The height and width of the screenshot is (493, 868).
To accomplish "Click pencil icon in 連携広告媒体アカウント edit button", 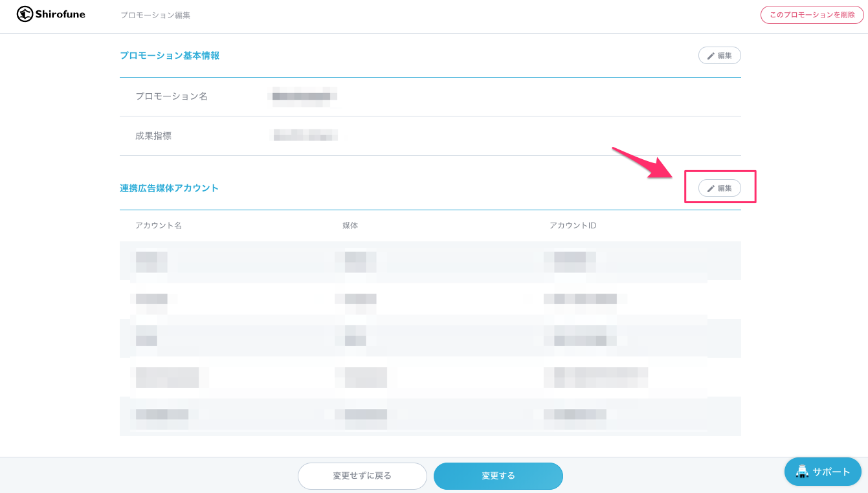I will 711,188.
